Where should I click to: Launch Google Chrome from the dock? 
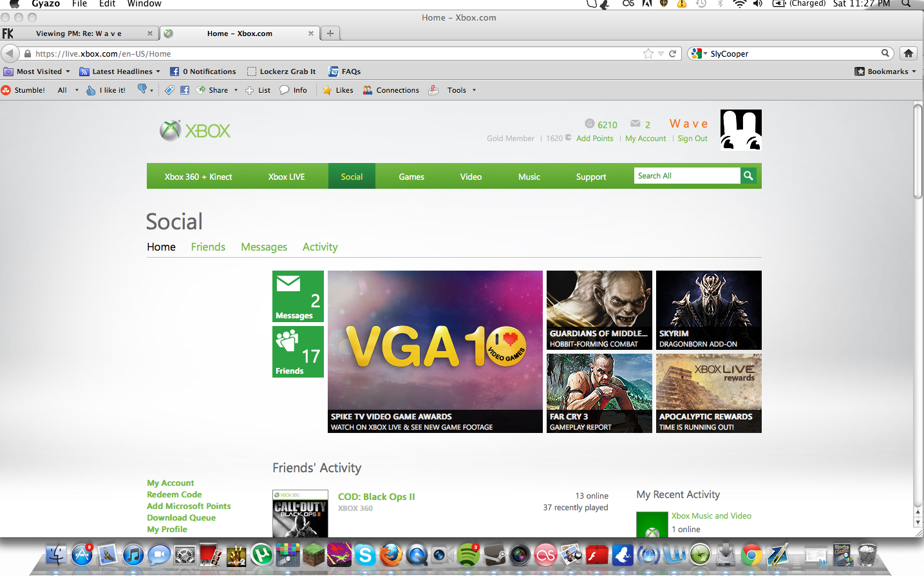(x=751, y=554)
